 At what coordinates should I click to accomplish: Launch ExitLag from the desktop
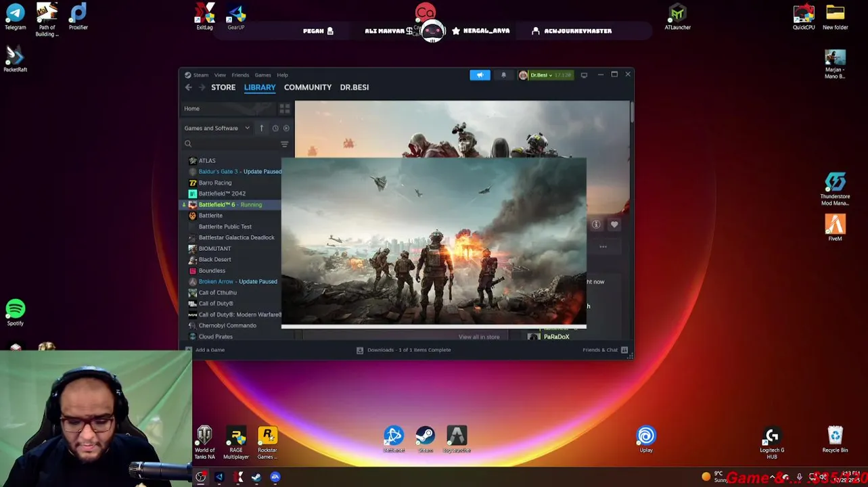pos(204,16)
